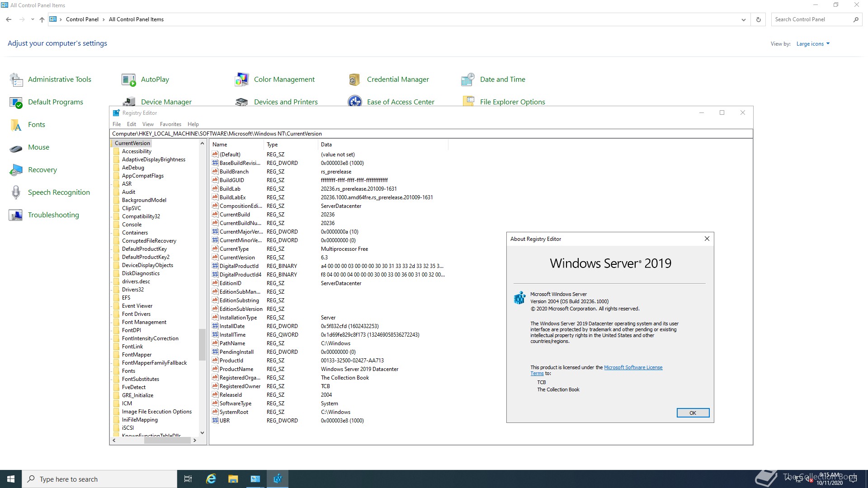Open Credential Manager icon in Control Panel
This screenshot has height=488, width=868.
point(355,80)
